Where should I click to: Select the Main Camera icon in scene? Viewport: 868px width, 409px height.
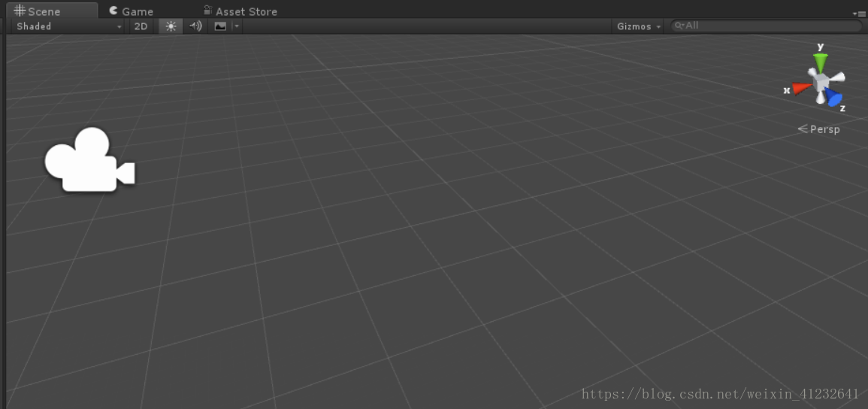click(x=89, y=160)
